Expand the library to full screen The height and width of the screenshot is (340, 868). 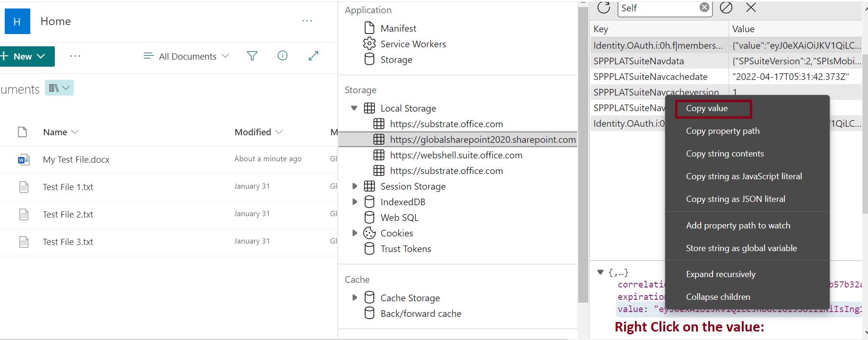point(313,56)
